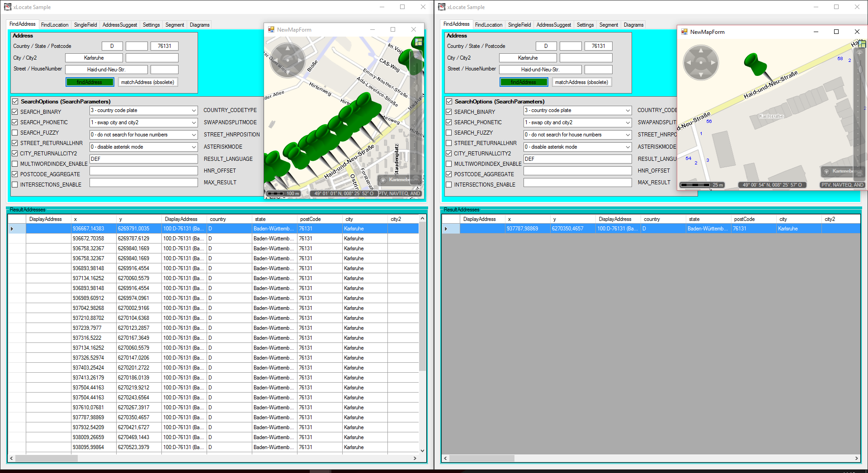868x473 pixels.
Task: Open the Diagrams tab in right window
Action: click(x=633, y=25)
